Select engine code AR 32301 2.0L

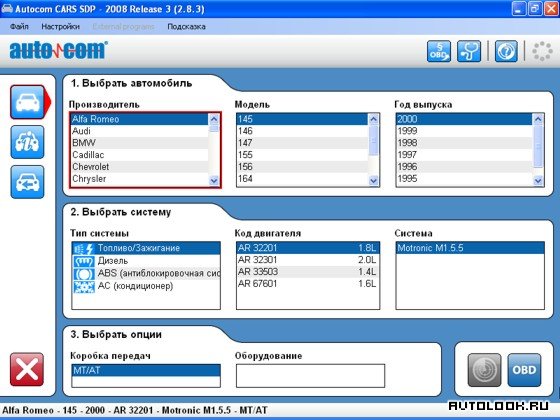308,260
